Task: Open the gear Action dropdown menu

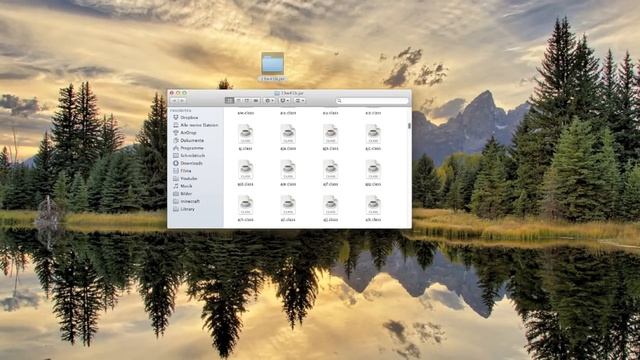Action: point(269,100)
